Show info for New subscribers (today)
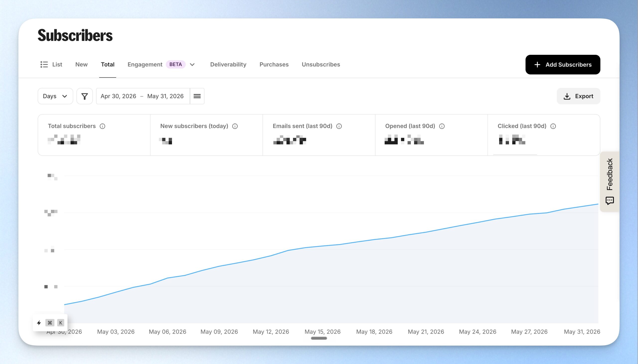The width and height of the screenshot is (638, 364). (x=235, y=126)
